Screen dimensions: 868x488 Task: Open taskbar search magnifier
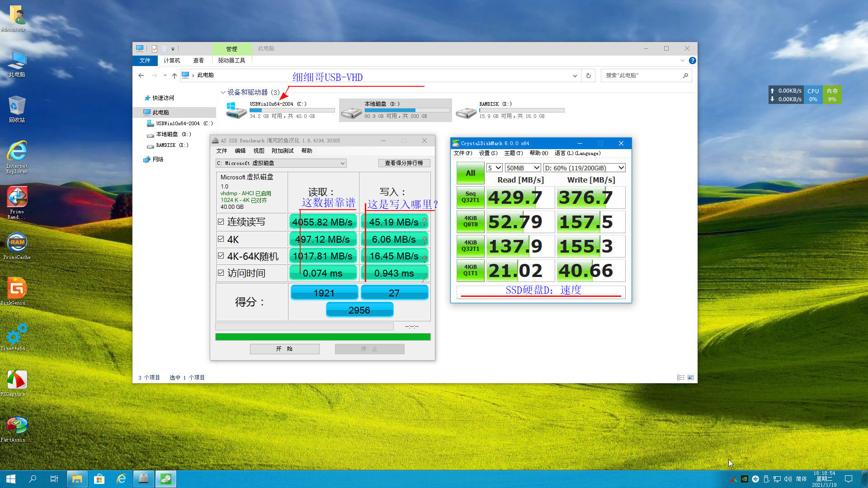33,479
